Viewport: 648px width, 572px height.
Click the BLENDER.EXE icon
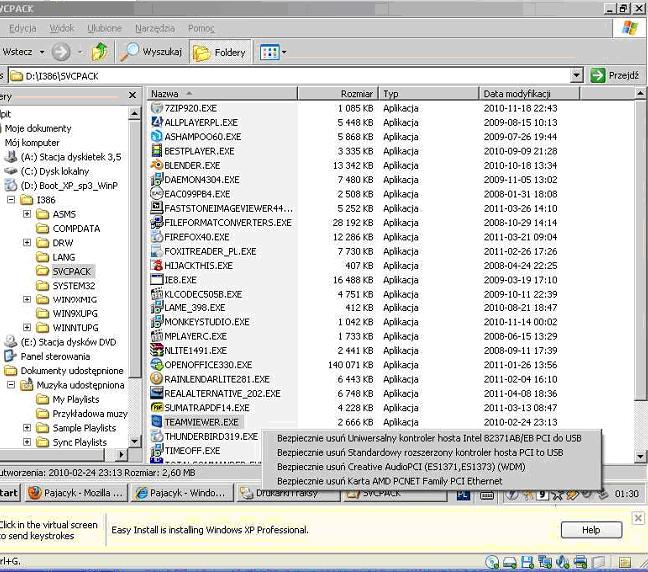point(157,165)
